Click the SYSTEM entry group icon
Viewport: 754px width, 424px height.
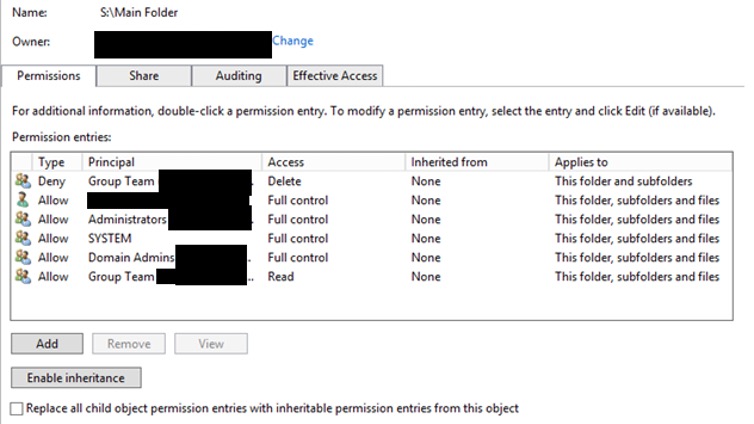pyautogui.click(x=22, y=238)
